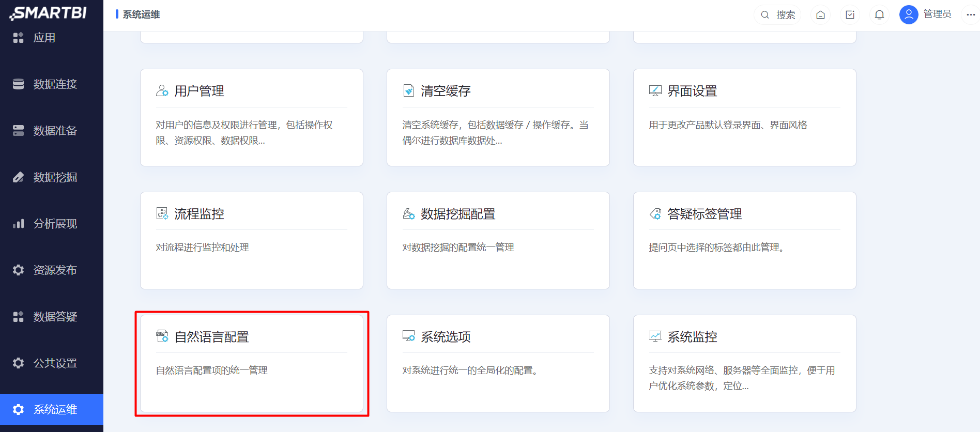The image size is (980, 432).
Task: Select the 系统运维 gear icon
Action: 19,410
